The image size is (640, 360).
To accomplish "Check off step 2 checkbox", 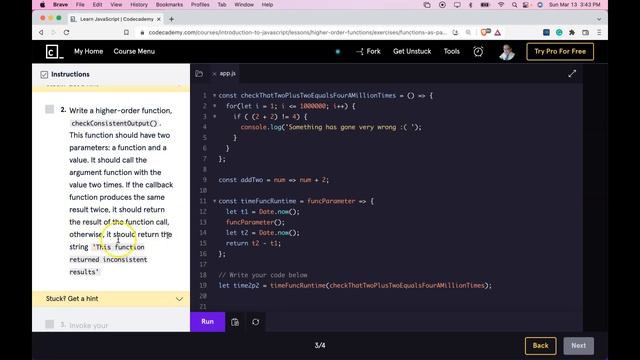I will pyautogui.click(x=49, y=109).
